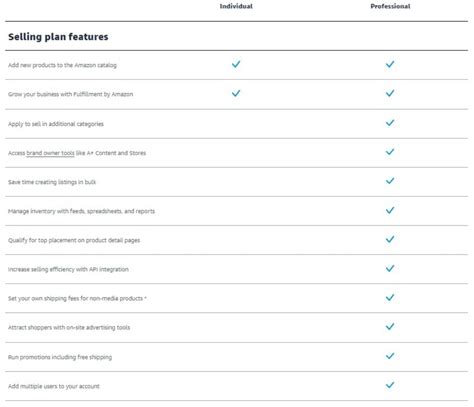Click Professional checkmark for Run promotions row
This screenshot has height=407, width=474.
390,356
